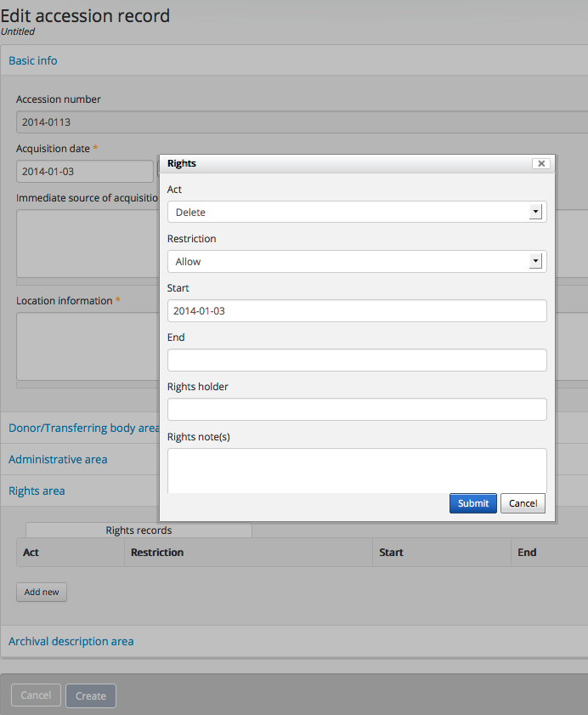Click the Accession number field
This screenshot has height=715, width=588.
click(x=85, y=122)
